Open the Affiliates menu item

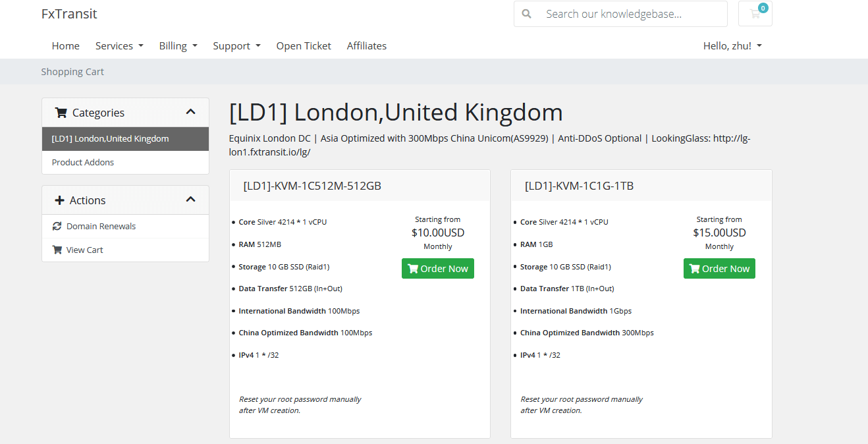tap(367, 45)
